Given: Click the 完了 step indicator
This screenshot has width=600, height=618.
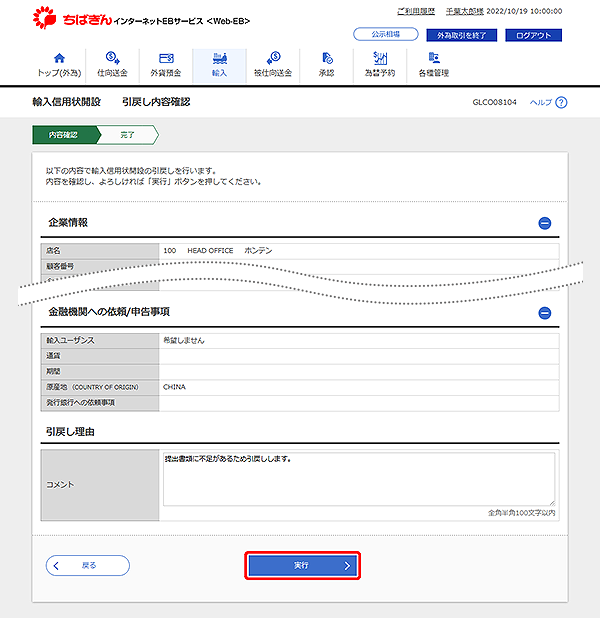Looking at the screenshot, I should [x=127, y=135].
